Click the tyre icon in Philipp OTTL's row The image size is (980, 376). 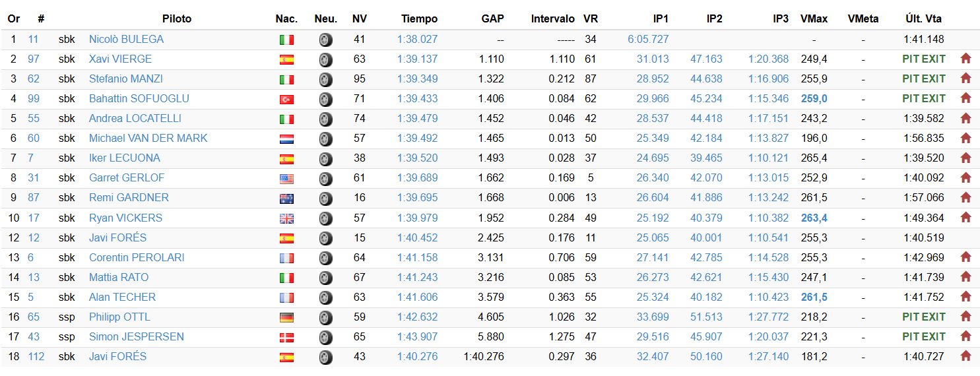[325, 317]
